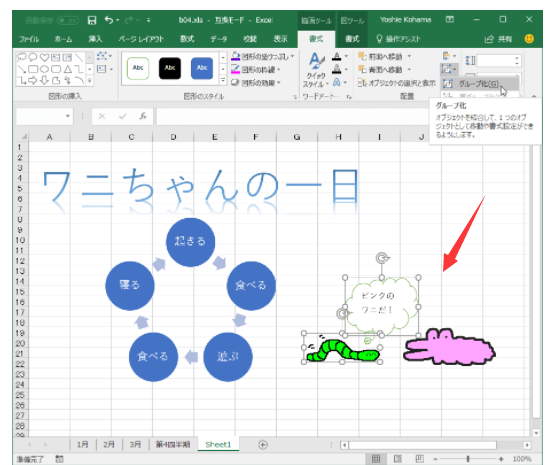Select the oval speech bubble shape

pos(33,57)
